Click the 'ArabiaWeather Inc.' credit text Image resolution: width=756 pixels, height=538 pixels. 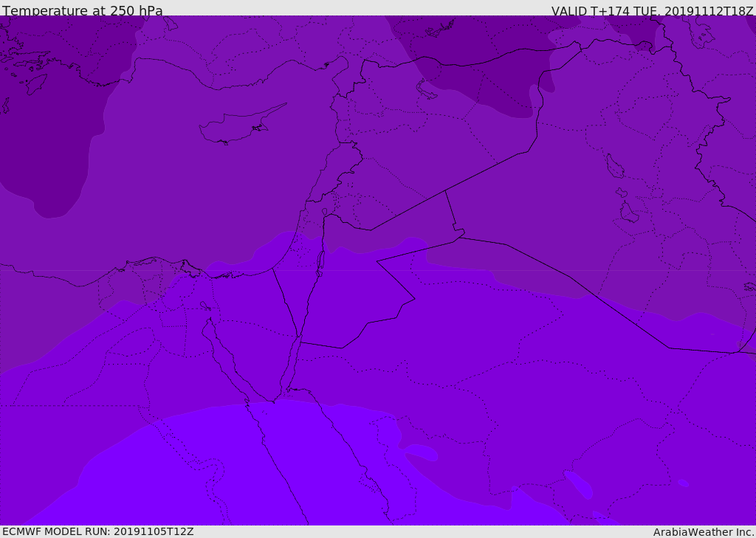click(703, 532)
